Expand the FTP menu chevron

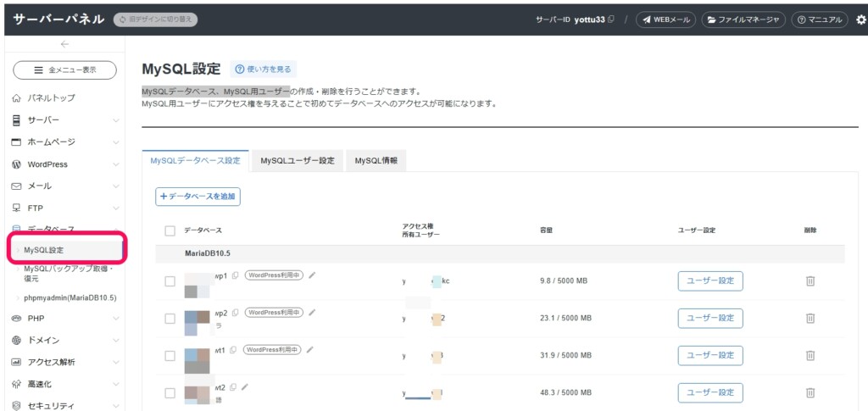click(115, 208)
